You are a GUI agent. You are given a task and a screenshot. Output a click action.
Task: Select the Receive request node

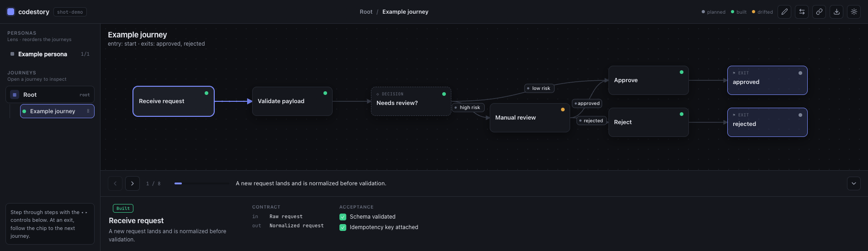point(174,101)
